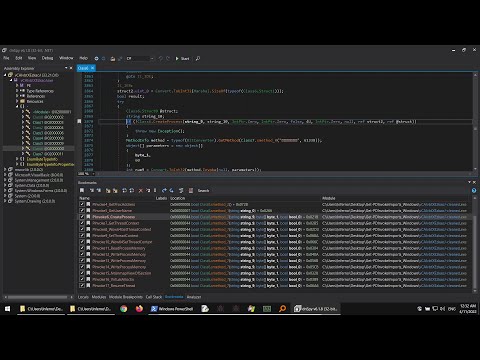
Task: Click the first yellow folder bookmark icon
Action: (x=108, y=190)
